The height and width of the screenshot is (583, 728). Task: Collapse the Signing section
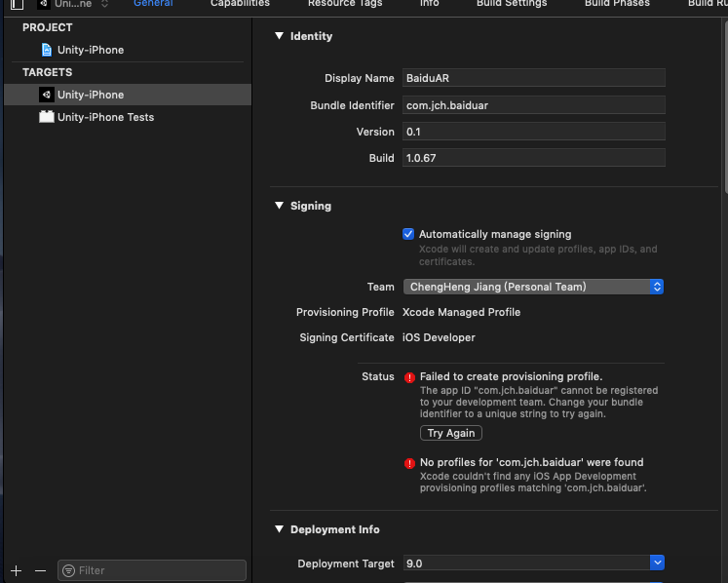[279, 206]
